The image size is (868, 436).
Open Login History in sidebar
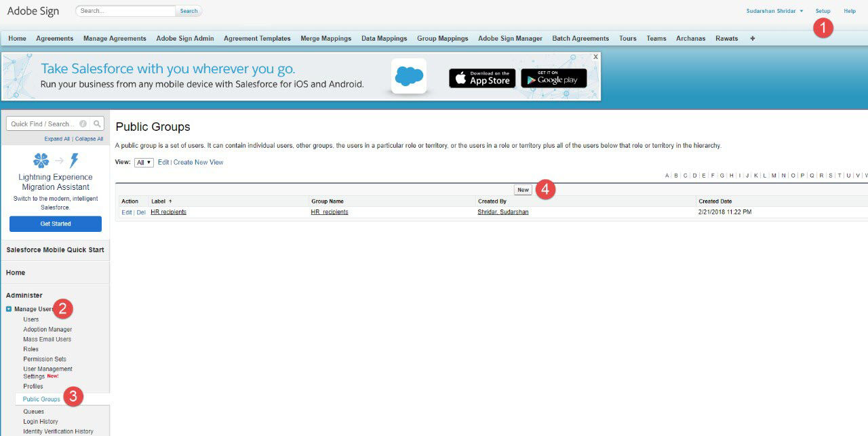pyautogui.click(x=41, y=422)
